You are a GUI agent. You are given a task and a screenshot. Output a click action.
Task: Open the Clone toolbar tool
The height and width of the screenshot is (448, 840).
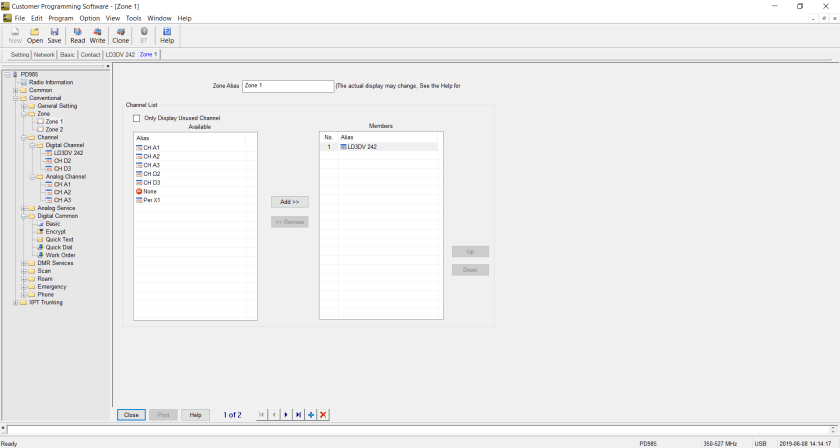coord(120,35)
